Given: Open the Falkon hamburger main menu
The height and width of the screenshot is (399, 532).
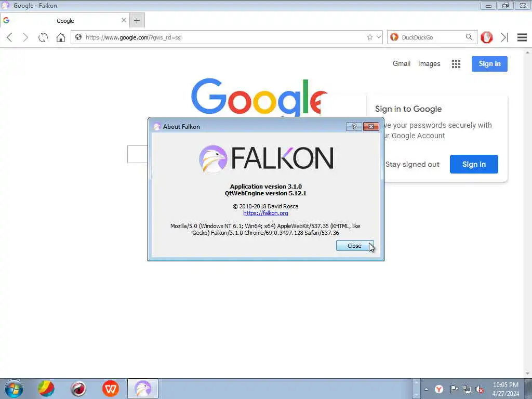Looking at the screenshot, I should 522,37.
